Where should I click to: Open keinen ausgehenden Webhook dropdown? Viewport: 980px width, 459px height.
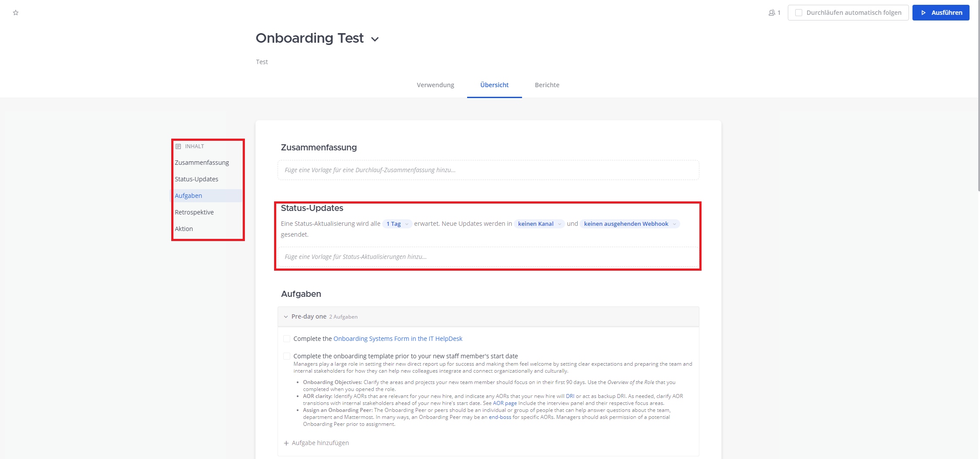click(630, 224)
